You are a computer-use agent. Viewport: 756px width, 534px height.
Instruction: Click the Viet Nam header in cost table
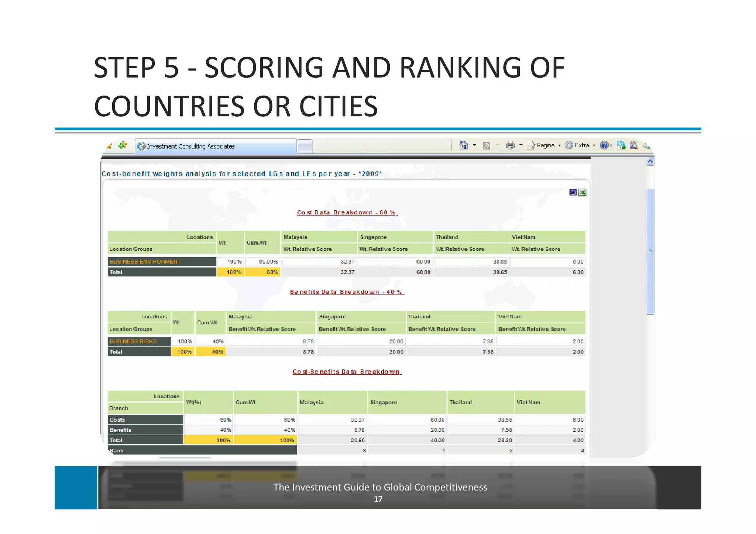[x=547, y=237]
